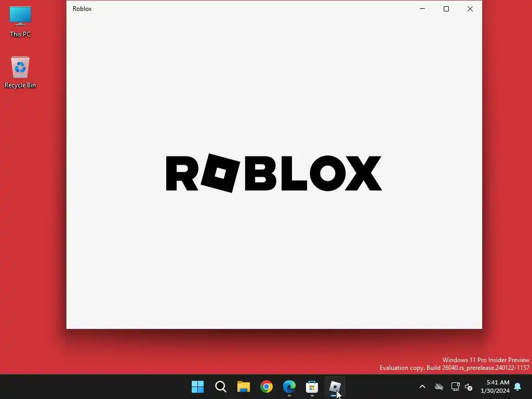Viewport: 532px width, 399px height.
Task: Open the Windows Start menu
Action: tap(197, 387)
